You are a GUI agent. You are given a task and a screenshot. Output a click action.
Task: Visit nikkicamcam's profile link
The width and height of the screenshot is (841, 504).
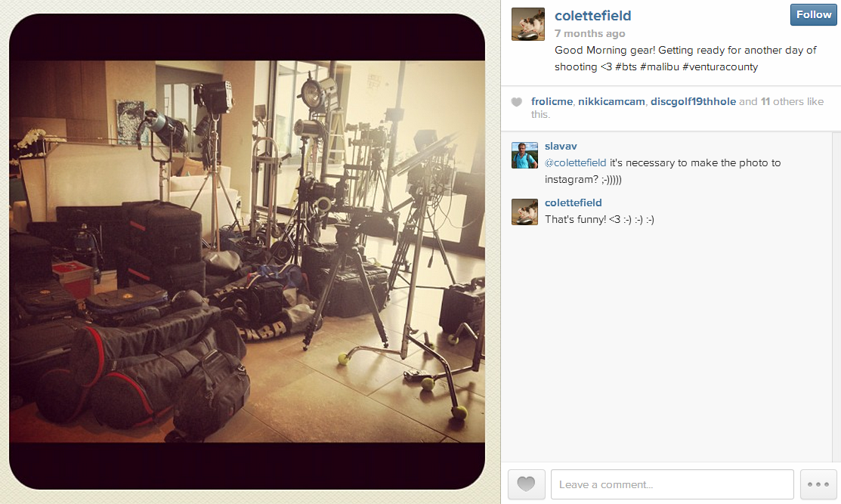(x=611, y=101)
